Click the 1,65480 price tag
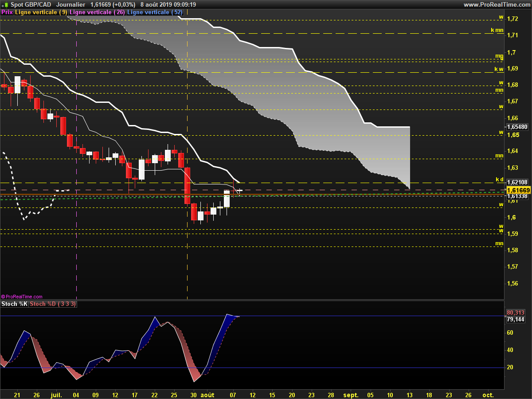Viewport: 532px width, 399px height. (x=517, y=127)
